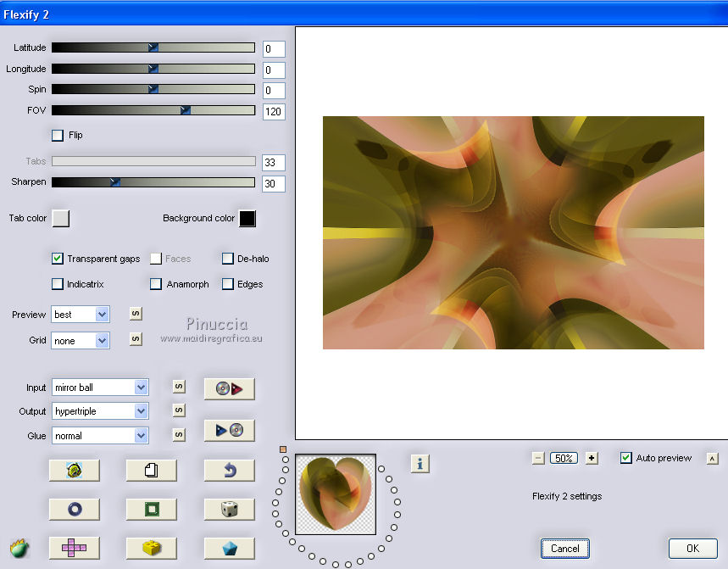Click the green globe icon button
This screenshot has height=569, width=728.
[75, 471]
